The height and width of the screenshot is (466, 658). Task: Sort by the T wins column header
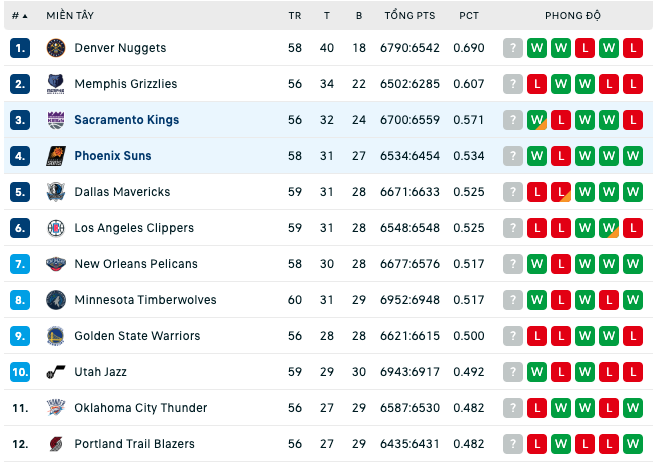326,16
